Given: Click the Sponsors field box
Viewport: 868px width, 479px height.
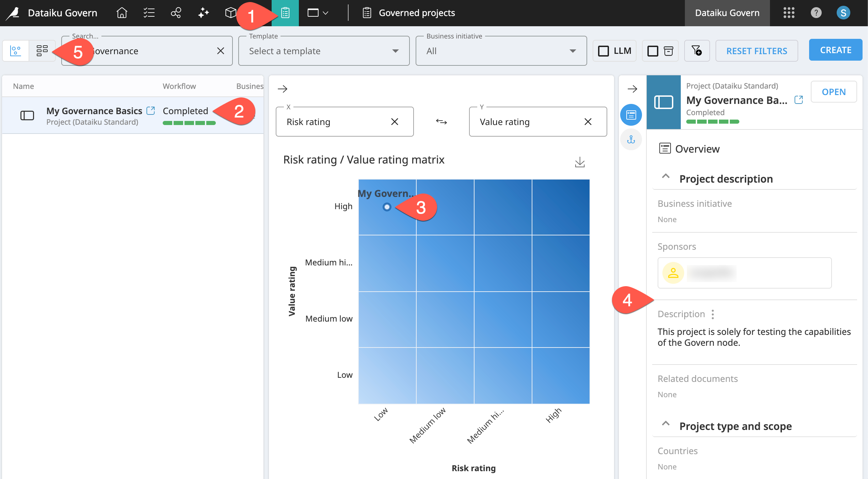Looking at the screenshot, I should (x=744, y=273).
